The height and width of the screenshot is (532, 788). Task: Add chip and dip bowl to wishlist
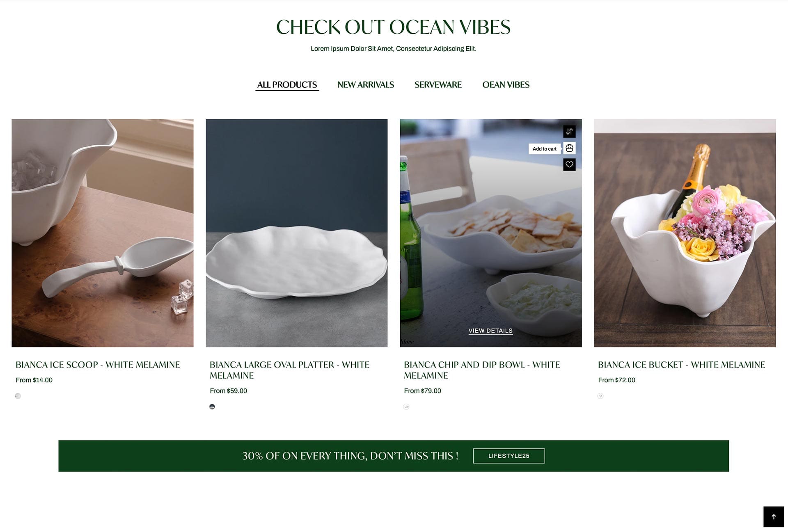pos(569,164)
